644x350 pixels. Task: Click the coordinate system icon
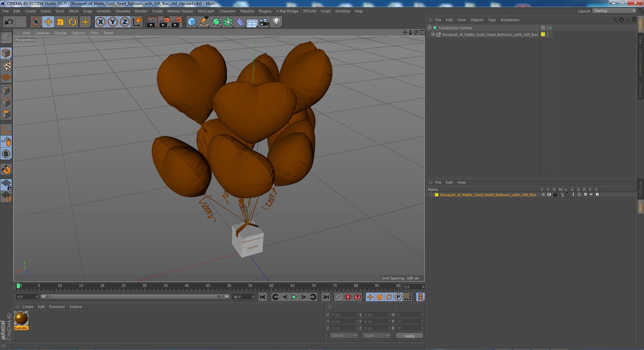[137, 22]
